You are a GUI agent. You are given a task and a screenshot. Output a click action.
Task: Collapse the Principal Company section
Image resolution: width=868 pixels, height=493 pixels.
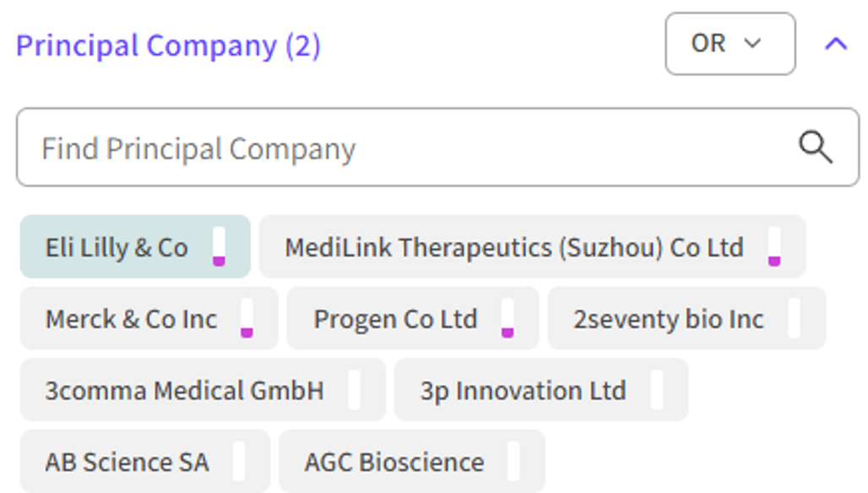835,44
